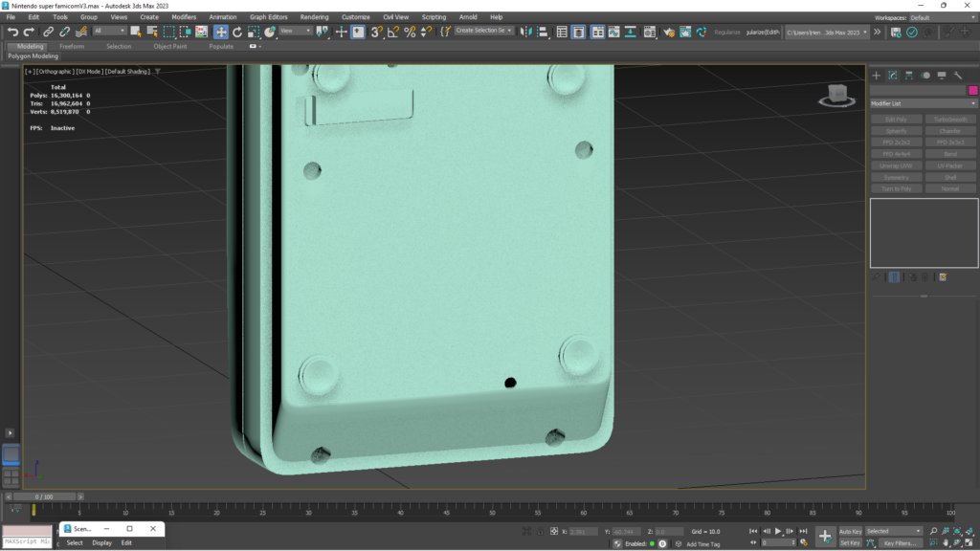Open the selection filter dropdown showing All
The image size is (980, 551).
[x=108, y=32]
